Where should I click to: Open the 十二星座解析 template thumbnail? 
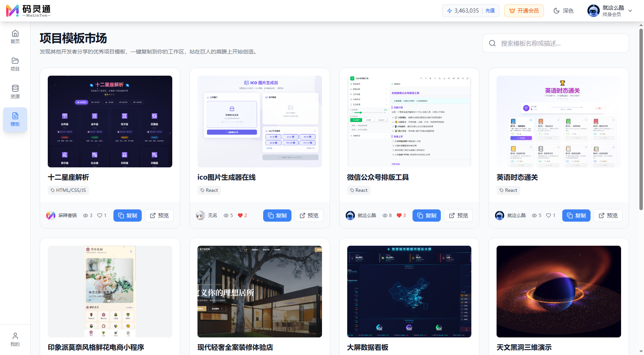(110, 122)
